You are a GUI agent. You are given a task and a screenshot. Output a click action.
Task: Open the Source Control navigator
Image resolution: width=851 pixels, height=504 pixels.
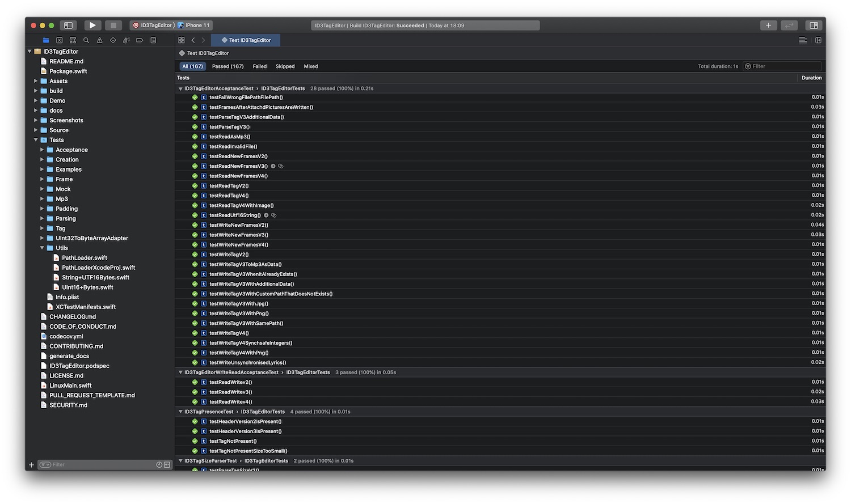pos(60,40)
